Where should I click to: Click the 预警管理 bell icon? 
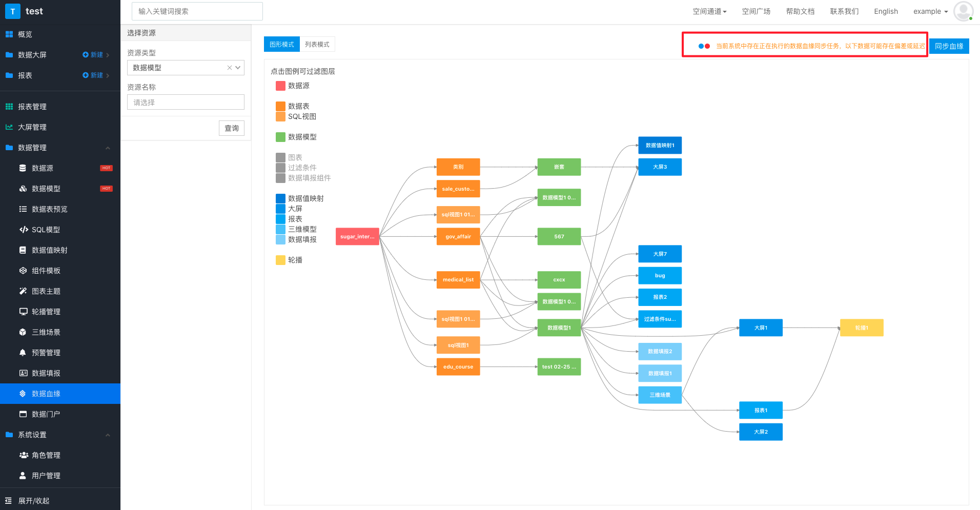(x=23, y=353)
